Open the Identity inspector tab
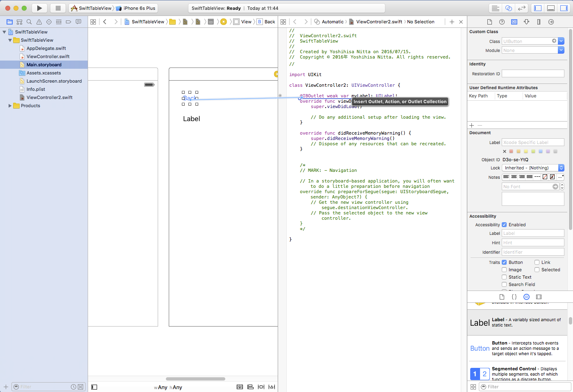This screenshot has height=392, width=573. click(514, 22)
